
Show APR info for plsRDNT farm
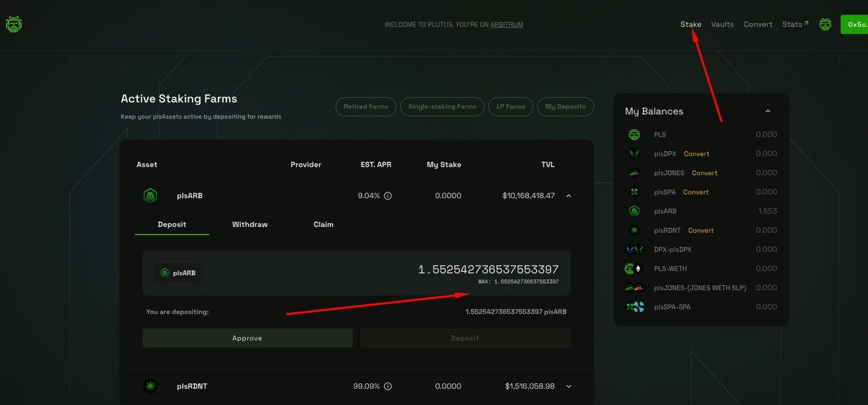[x=388, y=386]
